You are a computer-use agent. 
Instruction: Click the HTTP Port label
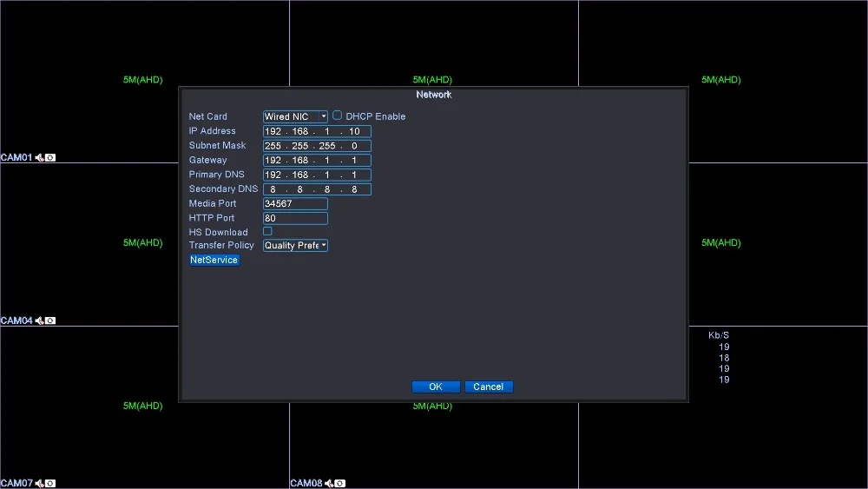[212, 218]
